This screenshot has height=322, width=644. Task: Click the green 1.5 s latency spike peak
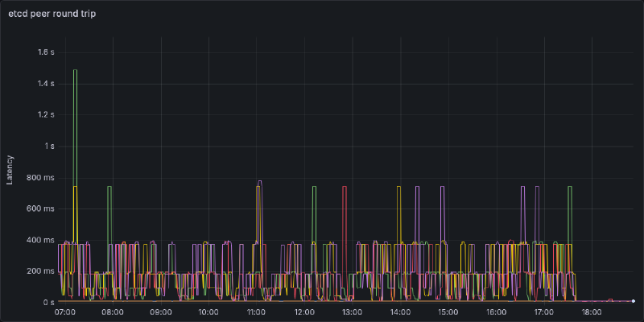pos(75,70)
